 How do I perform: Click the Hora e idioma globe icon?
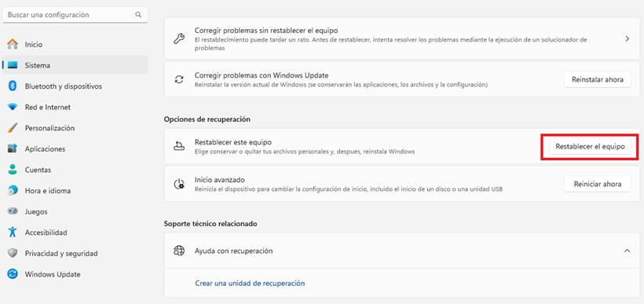pos(13,191)
